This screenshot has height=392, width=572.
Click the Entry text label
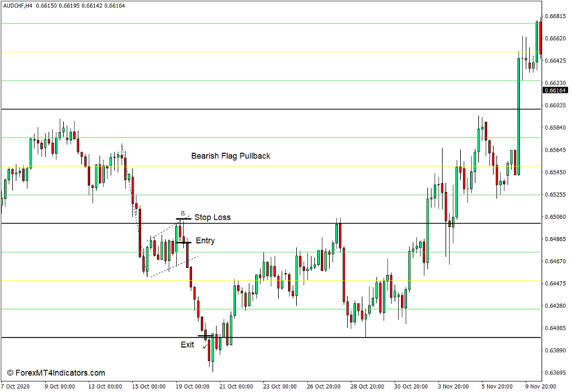coord(205,240)
